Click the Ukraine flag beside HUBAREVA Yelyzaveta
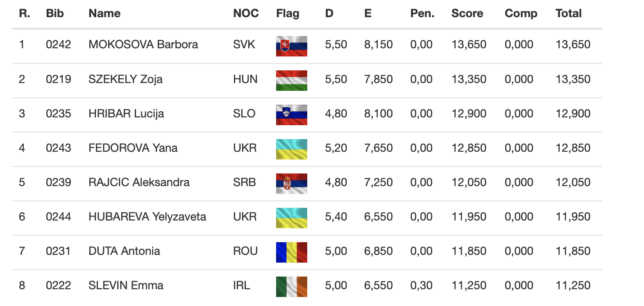This screenshot has width=644, height=306. 291,218
